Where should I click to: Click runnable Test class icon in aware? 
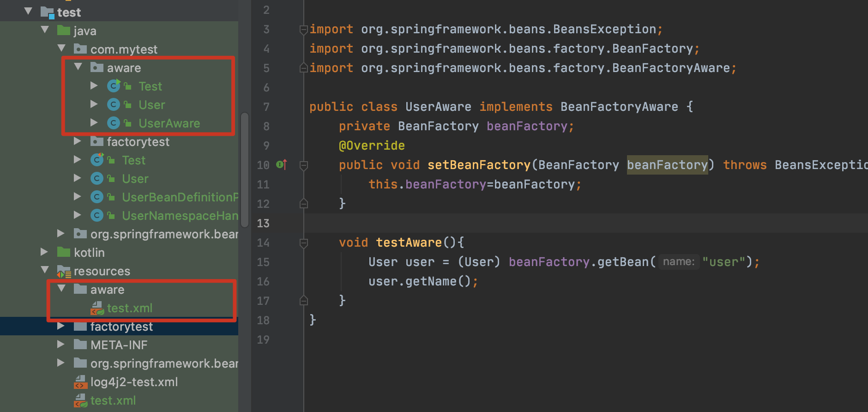click(x=114, y=85)
